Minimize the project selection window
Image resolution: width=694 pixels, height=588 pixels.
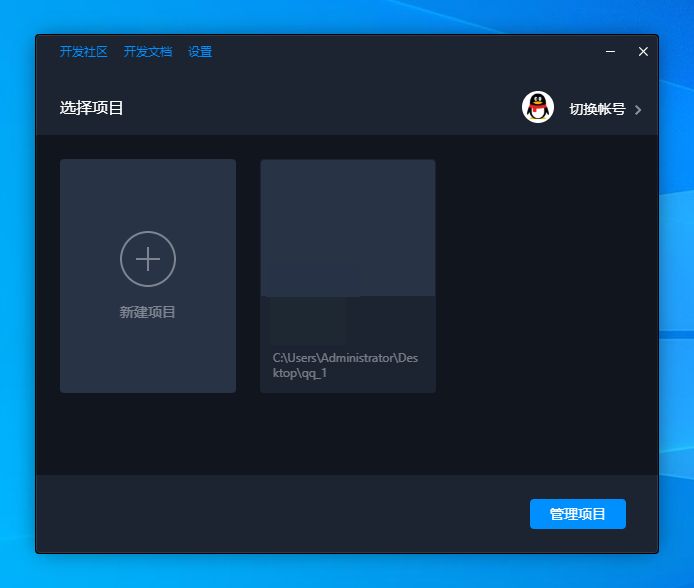click(610, 52)
